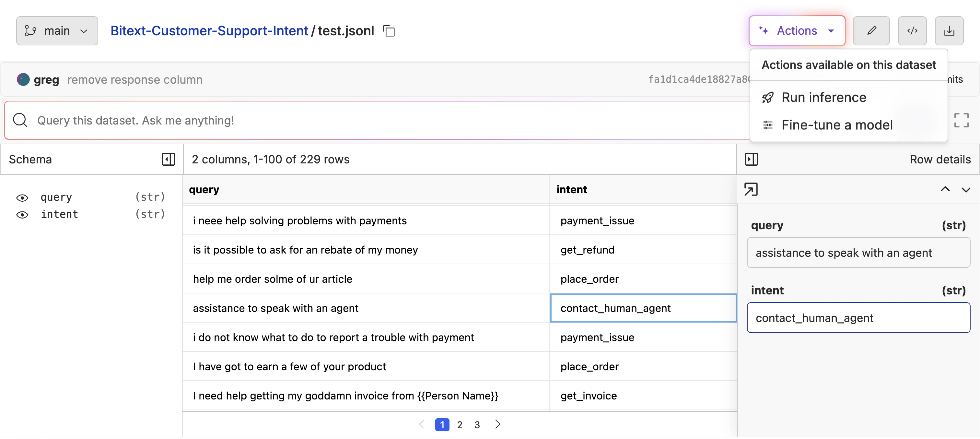Screen dimensions: 980x439
Task: Click the download file icon
Action: point(949,31)
